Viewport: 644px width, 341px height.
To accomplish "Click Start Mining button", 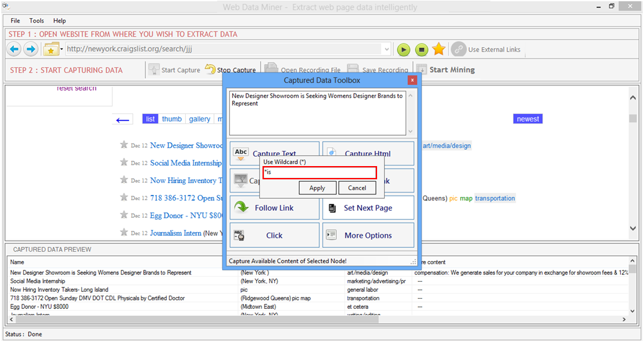I will [446, 70].
